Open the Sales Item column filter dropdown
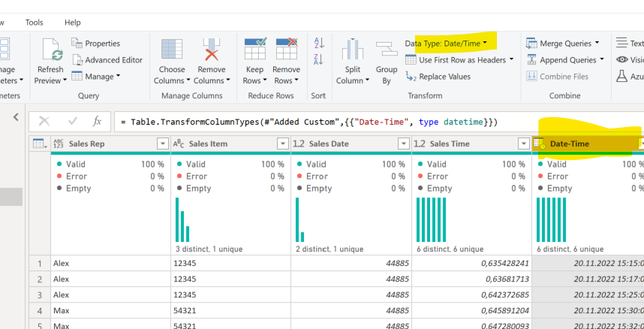 [x=282, y=143]
